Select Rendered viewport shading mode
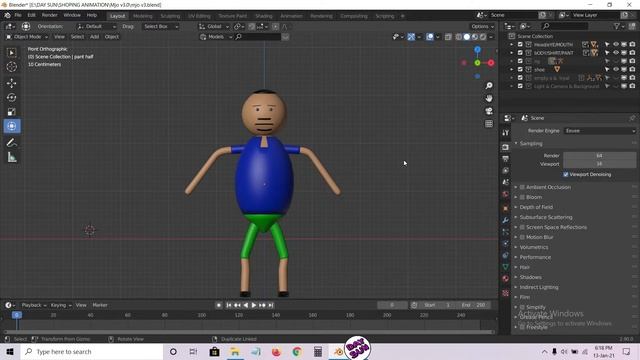 (x=483, y=37)
